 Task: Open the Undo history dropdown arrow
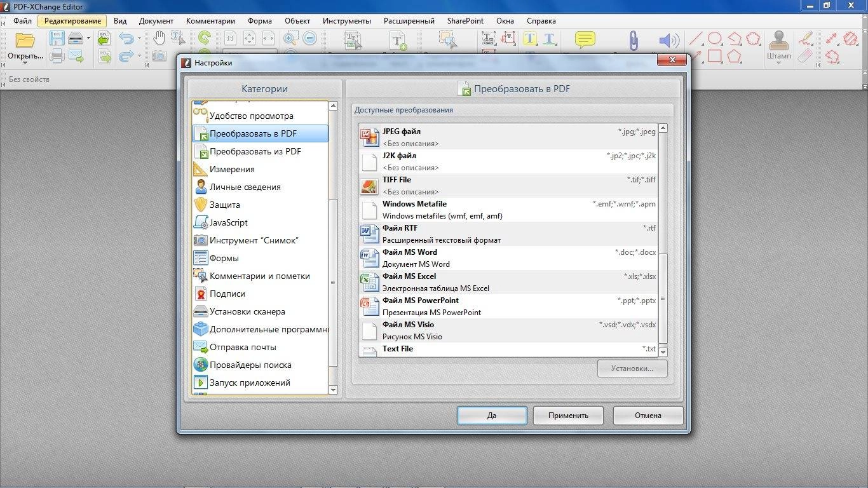coord(139,39)
